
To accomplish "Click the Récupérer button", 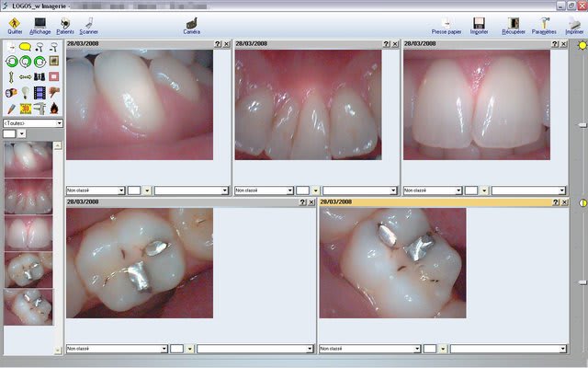I will tap(514, 23).
